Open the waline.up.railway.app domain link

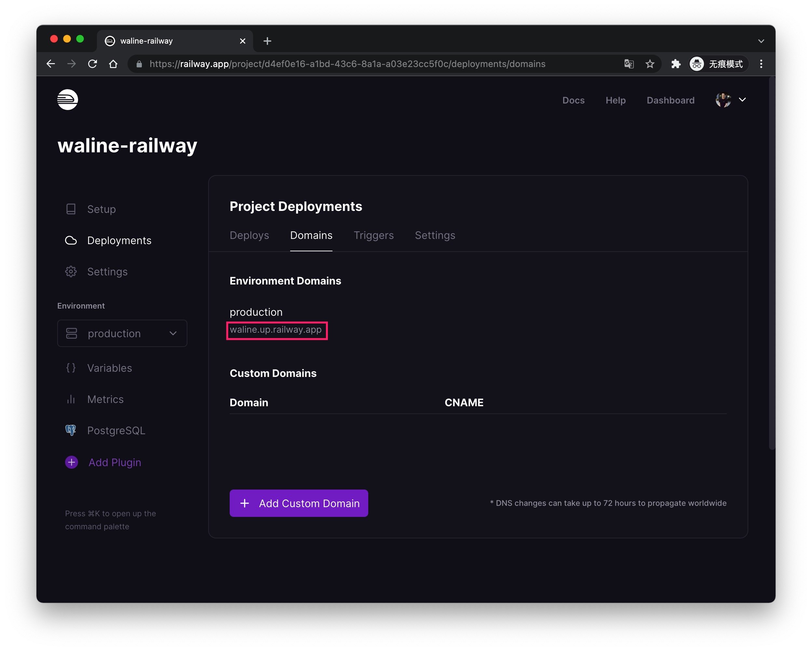(x=276, y=330)
